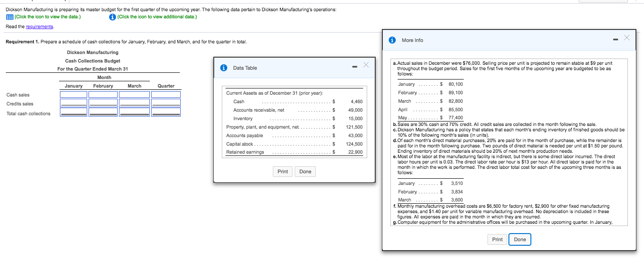The width and height of the screenshot is (644, 264).
Task: Select the Quarter Total cash collections input
Action: 165,112
